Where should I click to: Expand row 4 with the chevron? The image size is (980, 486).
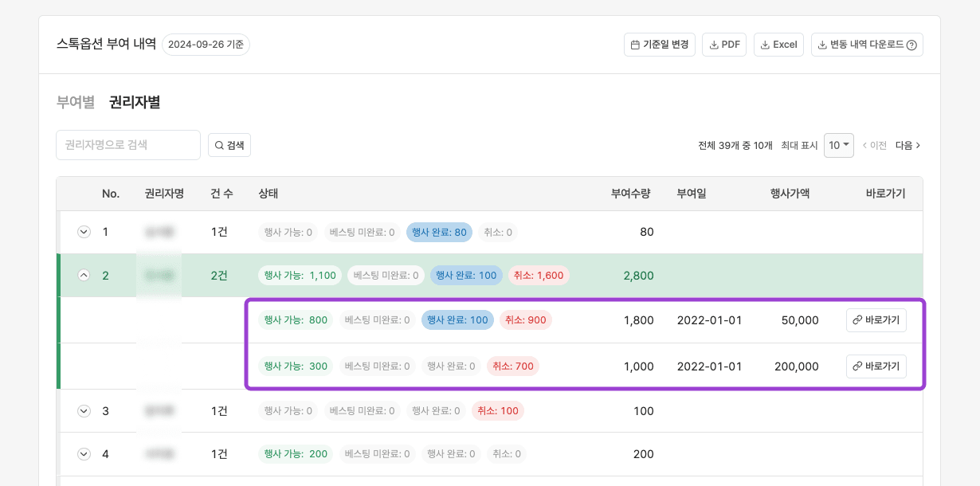pos(84,454)
